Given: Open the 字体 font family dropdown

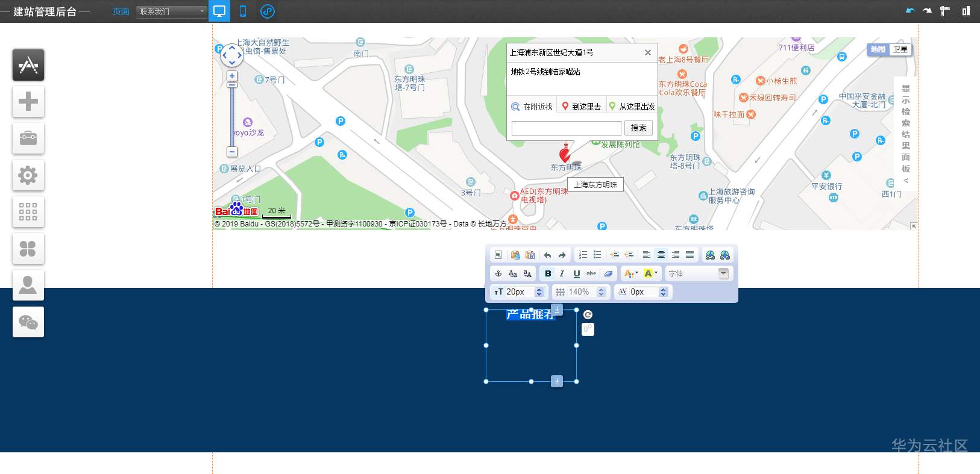Looking at the screenshot, I should (x=699, y=273).
